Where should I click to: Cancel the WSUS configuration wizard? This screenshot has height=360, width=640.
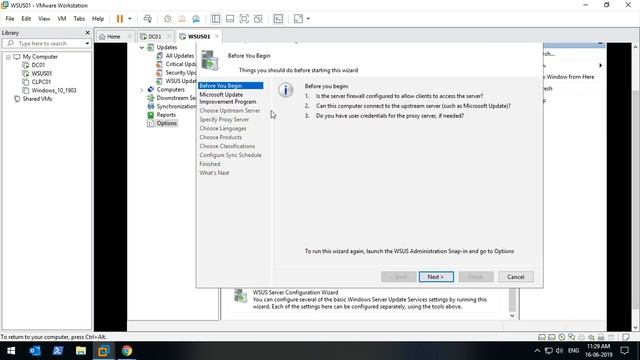(516, 277)
